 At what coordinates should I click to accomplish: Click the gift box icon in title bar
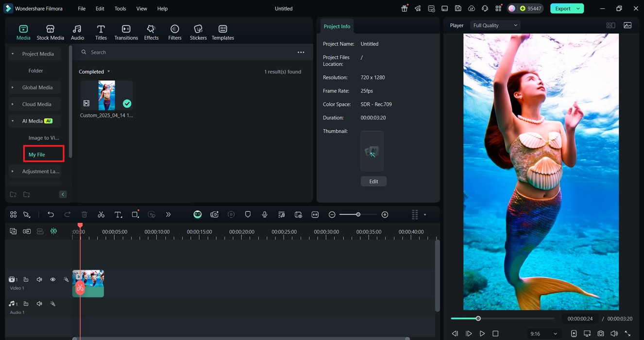(404, 8)
